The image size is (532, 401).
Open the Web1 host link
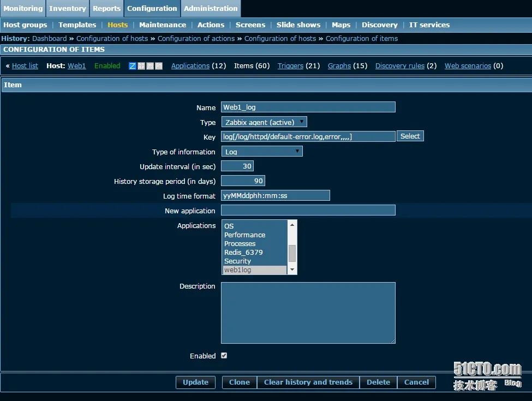coord(77,66)
